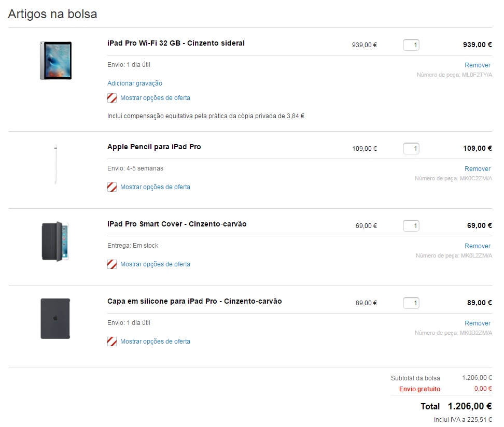Click the Adicionar gravação link
Image resolution: width=504 pixels, height=427 pixels.
(x=135, y=83)
